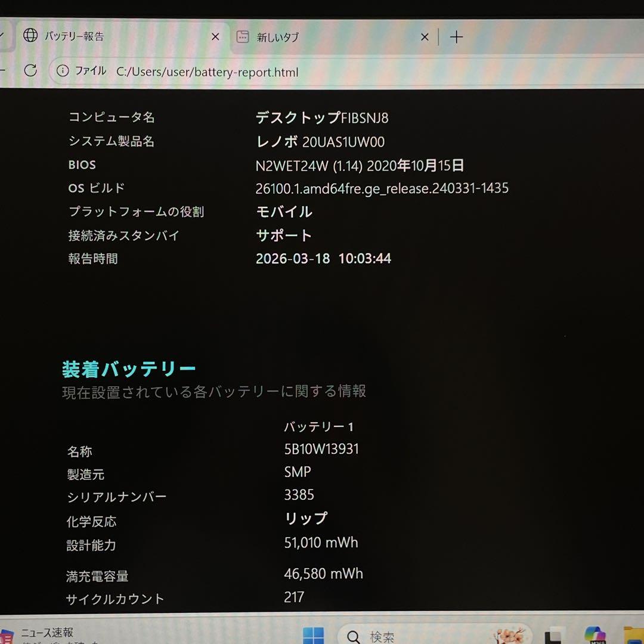The height and width of the screenshot is (644, 644).
Task: Select the サポート standby value
Action: pyautogui.click(x=284, y=236)
